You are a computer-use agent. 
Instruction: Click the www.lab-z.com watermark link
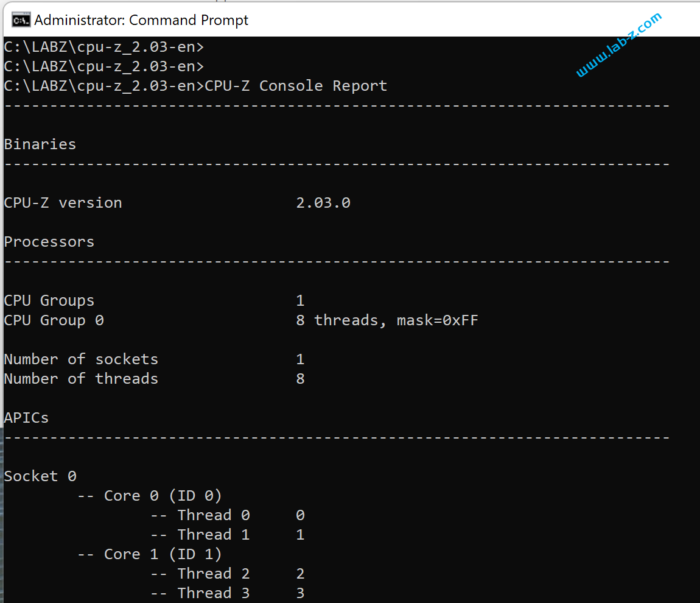coord(618,46)
